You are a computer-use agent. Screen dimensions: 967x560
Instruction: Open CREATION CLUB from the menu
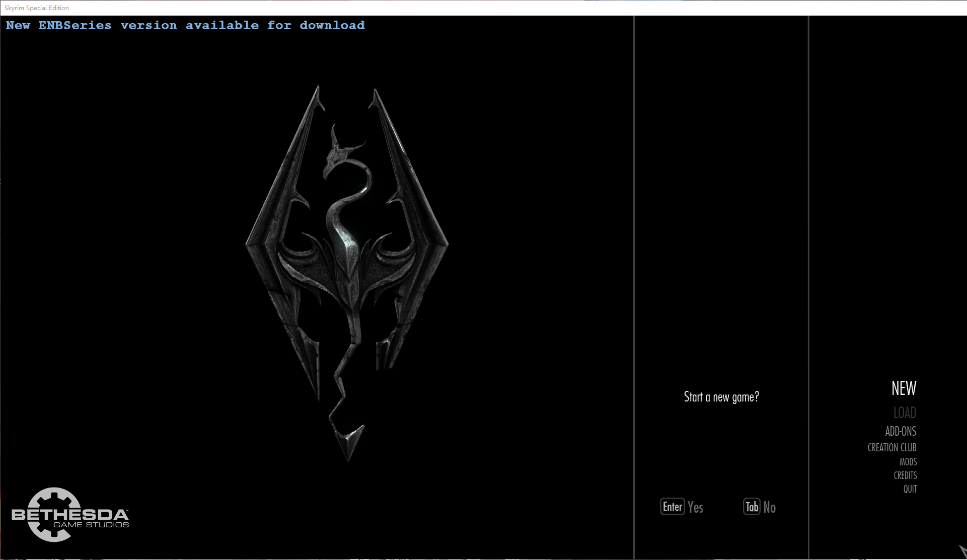click(x=891, y=447)
